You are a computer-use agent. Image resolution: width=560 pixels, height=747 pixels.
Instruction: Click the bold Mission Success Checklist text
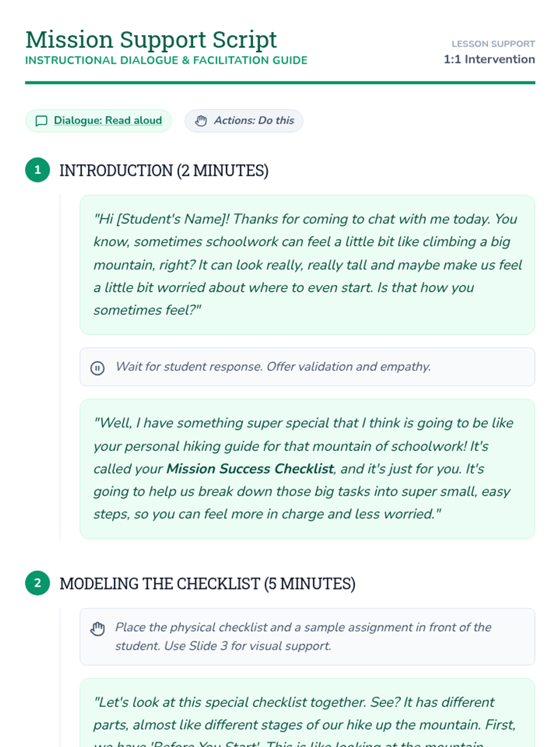tap(250, 469)
